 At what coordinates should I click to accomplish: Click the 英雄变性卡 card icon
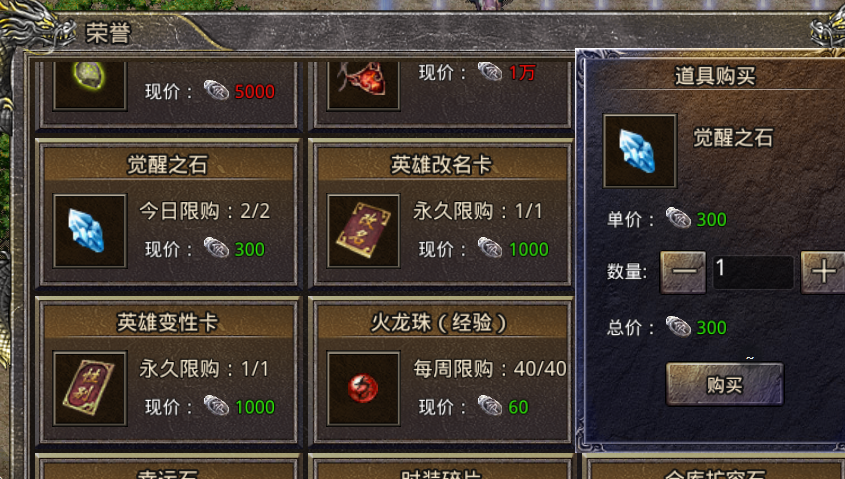90,388
